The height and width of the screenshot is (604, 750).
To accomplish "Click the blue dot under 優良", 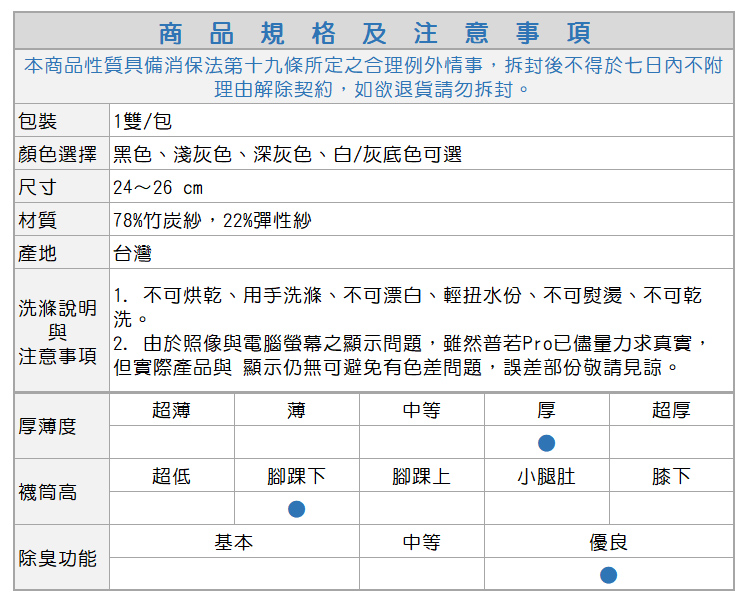I will [608, 575].
